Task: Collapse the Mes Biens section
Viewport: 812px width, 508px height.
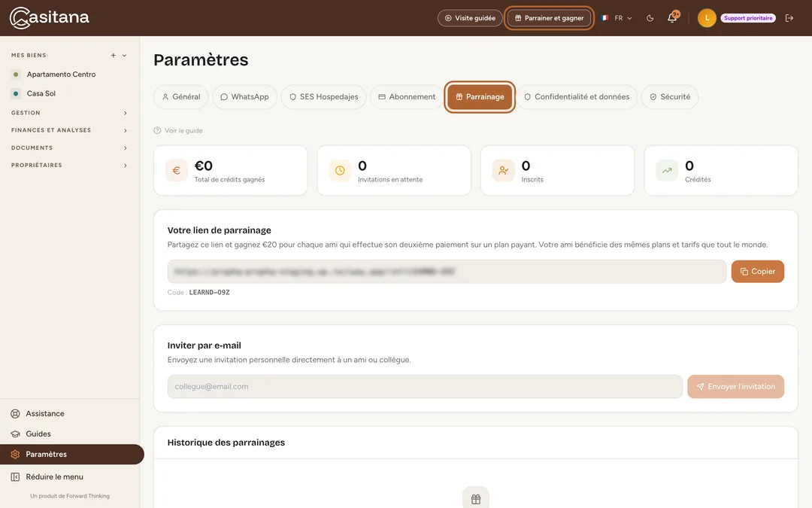Action: coord(124,56)
